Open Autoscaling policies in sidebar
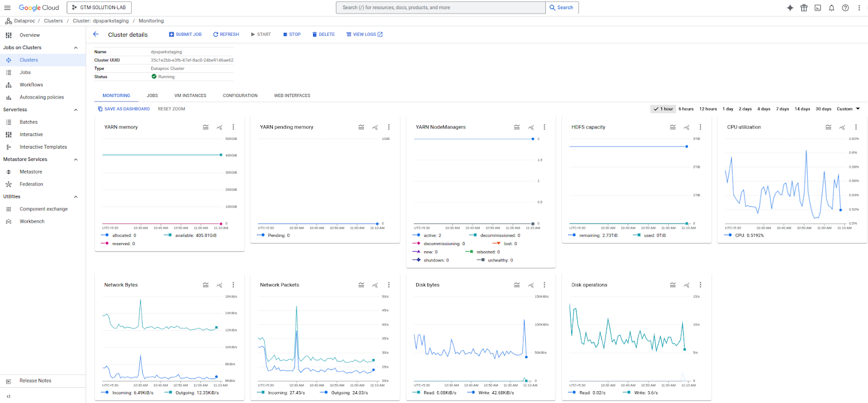 click(43, 98)
